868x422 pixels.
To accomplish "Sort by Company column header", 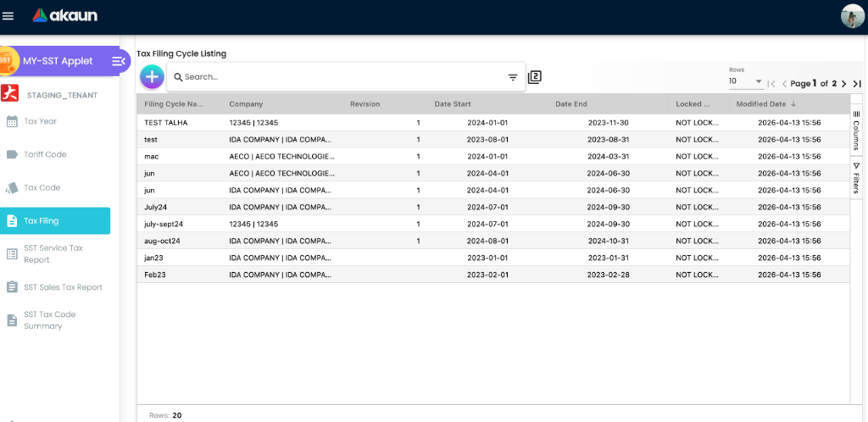I will pos(246,104).
